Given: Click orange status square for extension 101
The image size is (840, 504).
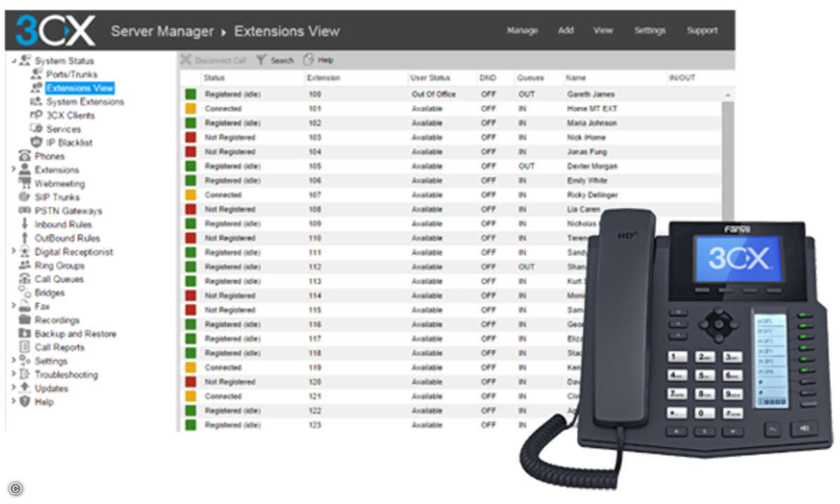Looking at the screenshot, I should tap(190, 108).
